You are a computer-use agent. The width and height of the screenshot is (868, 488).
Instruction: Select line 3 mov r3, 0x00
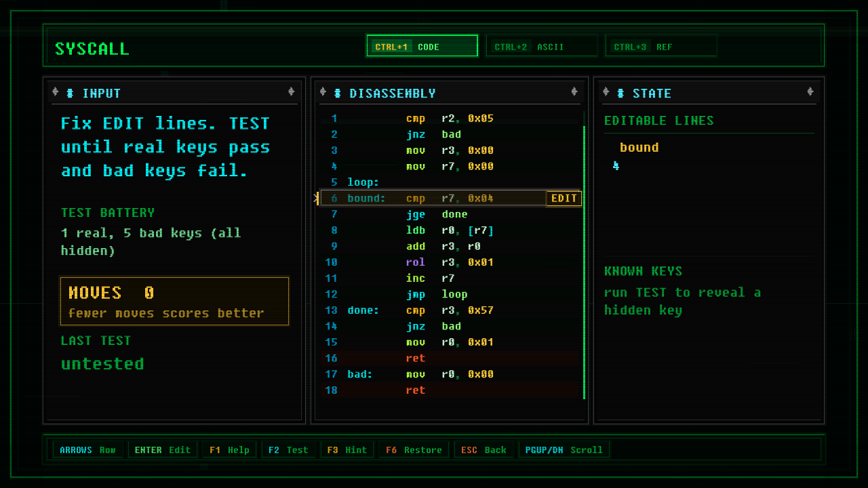449,150
